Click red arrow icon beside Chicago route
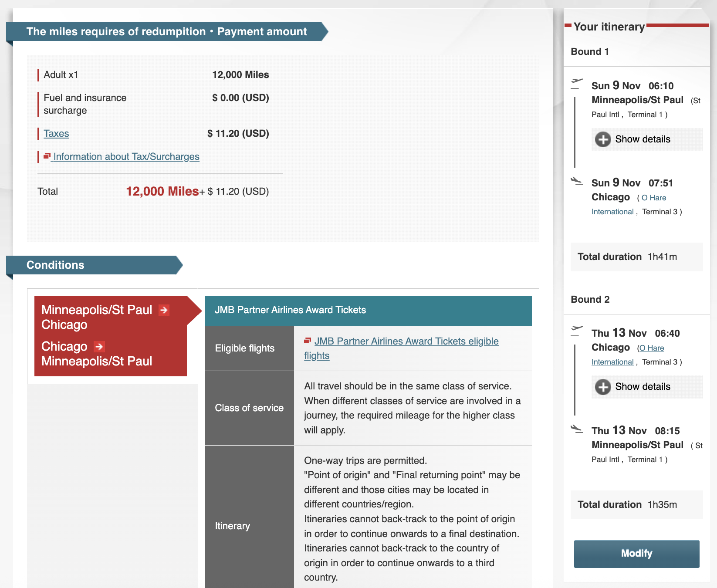Viewport: 717px width, 588px height. pyautogui.click(x=99, y=347)
